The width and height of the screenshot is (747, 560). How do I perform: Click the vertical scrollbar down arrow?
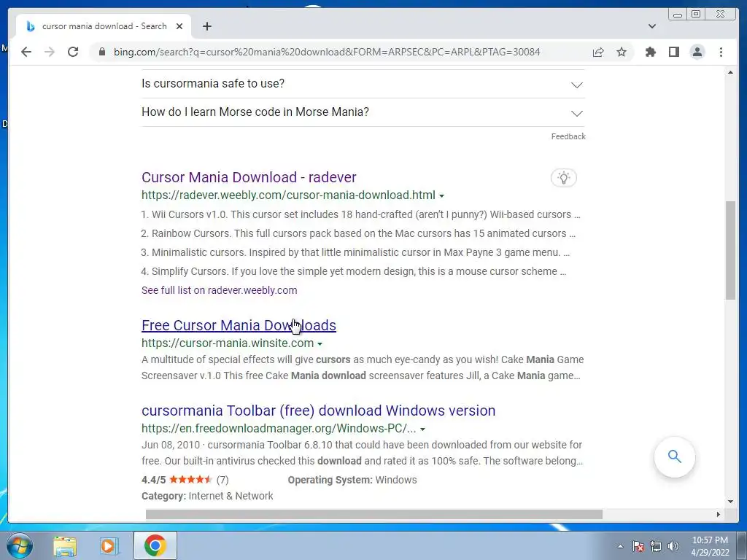click(730, 502)
